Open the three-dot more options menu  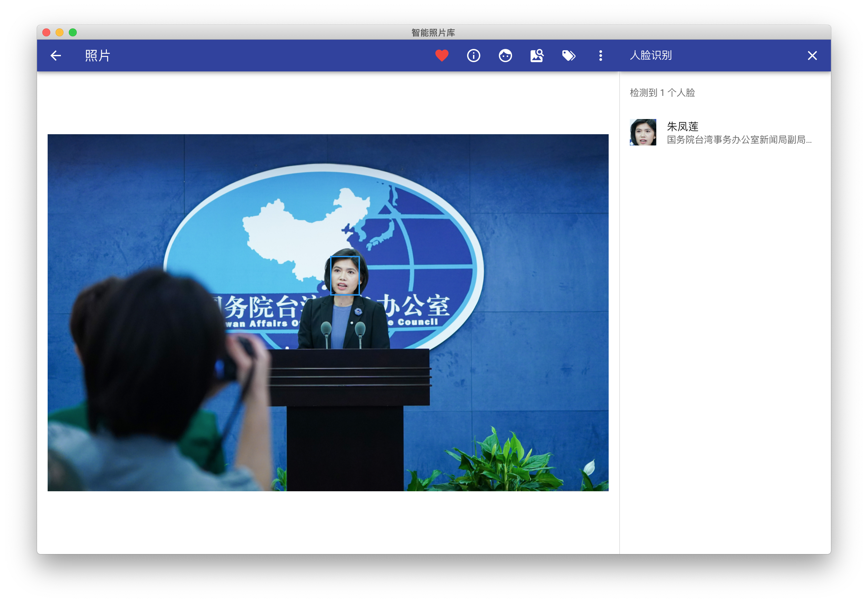pos(600,56)
